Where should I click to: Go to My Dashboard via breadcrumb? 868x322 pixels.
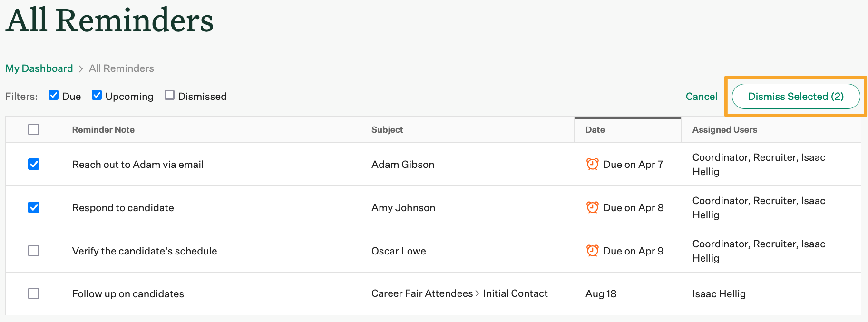pyautogui.click(x=39, y=68)
